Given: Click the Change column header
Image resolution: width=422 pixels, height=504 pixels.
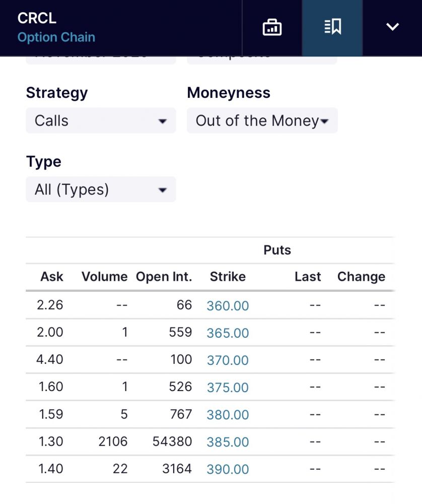Looking at the screenshot, I should tap(361, 277).
